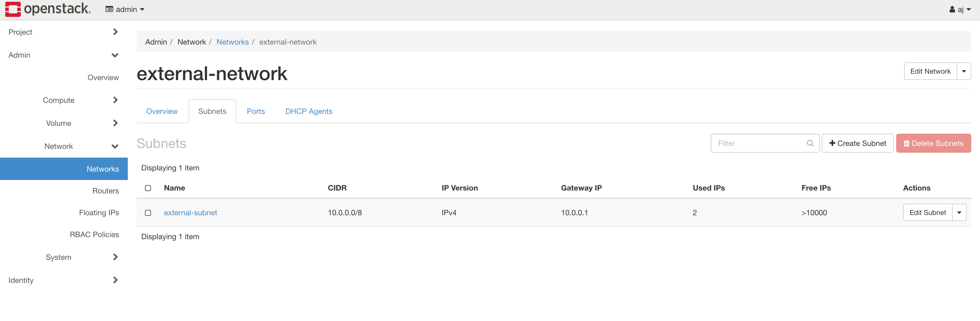Viewport: 980px width, 321px height.
Task: Open dropdown arrow beside Edit Network
Action: click(x=964, y=71)
